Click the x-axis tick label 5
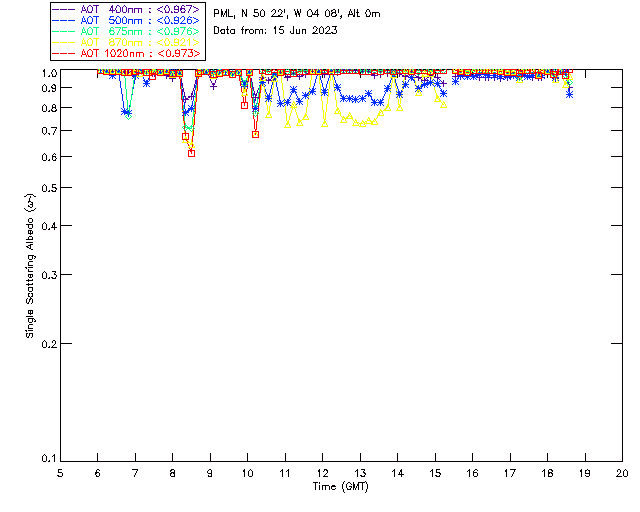This screenshot has height=512, width=640. (60, 473)
